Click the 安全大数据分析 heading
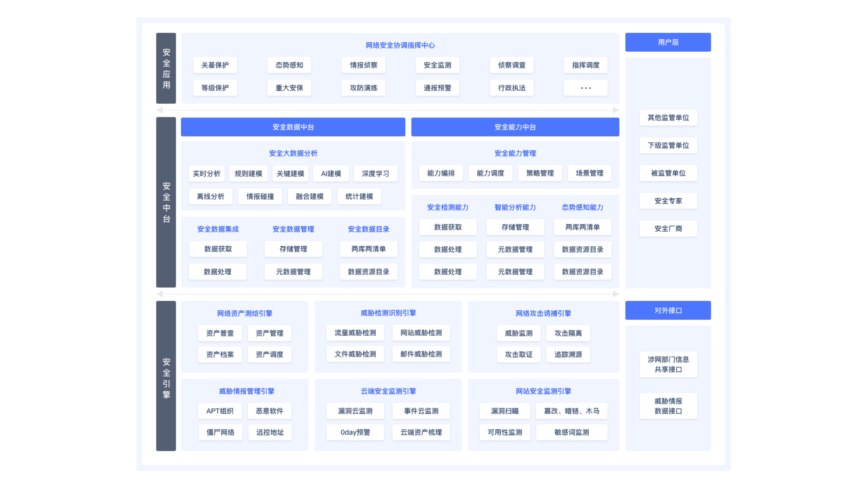The height and width of the screenshot is (488, 868). point(293,153)
